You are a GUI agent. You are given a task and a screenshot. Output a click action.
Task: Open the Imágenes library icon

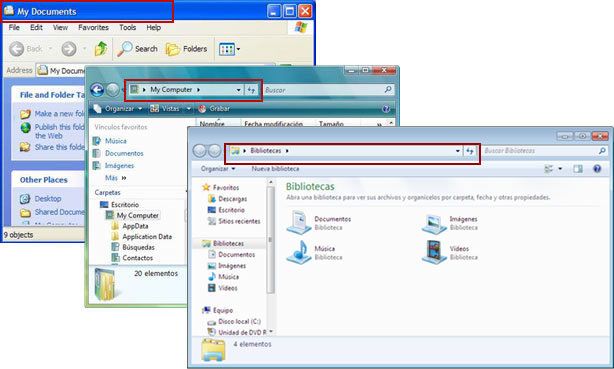[434, 223]
